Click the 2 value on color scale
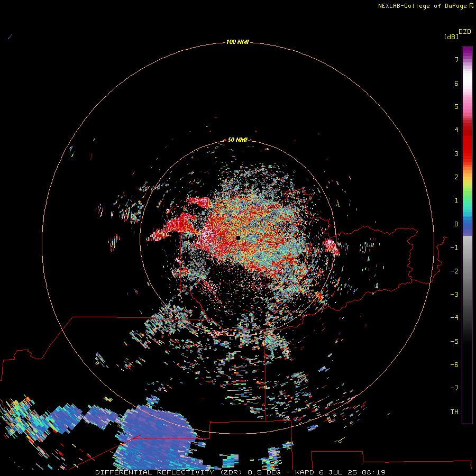Screen dimensions: 476x476 (456, 177)
